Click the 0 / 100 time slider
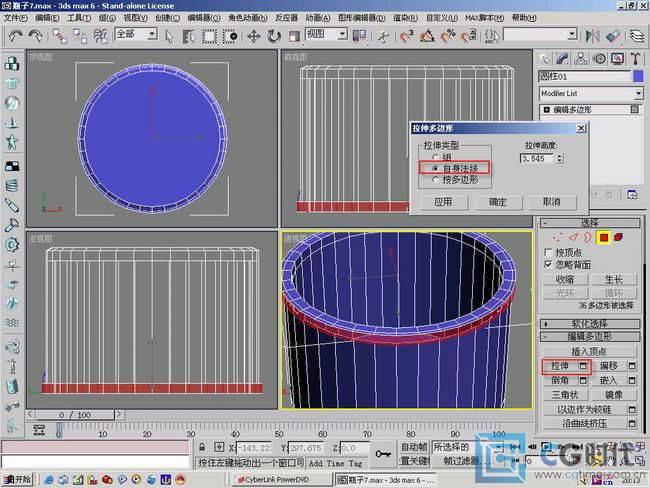 75,415
